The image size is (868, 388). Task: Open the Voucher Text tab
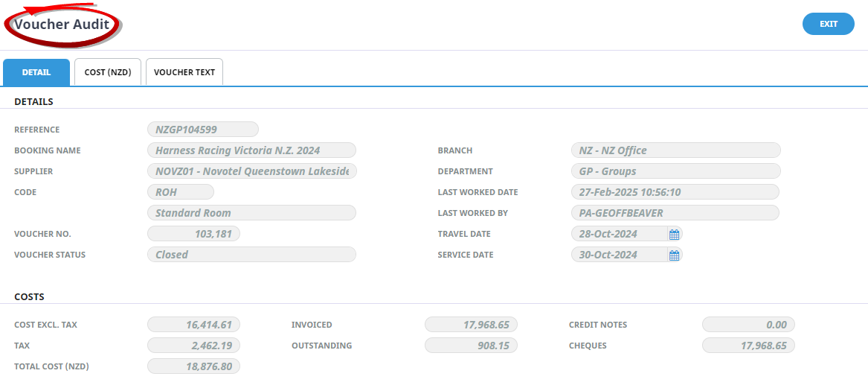(x=184, y=72)
